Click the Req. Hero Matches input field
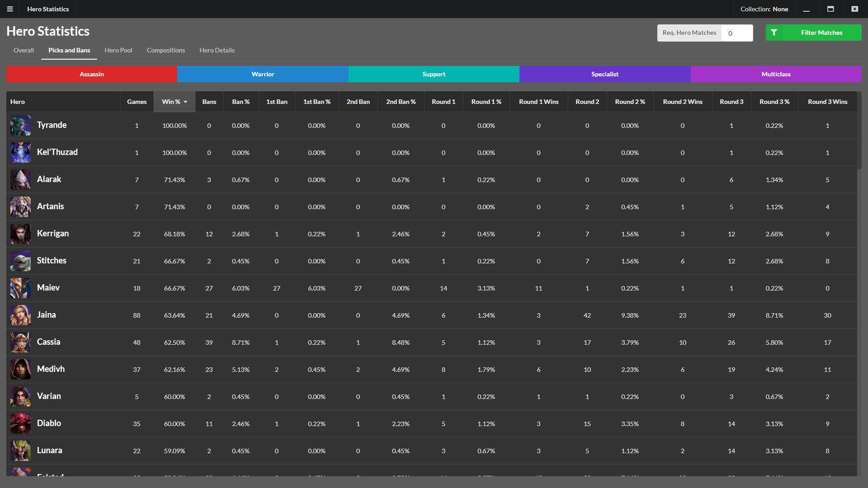 click(x=738, y=32)
